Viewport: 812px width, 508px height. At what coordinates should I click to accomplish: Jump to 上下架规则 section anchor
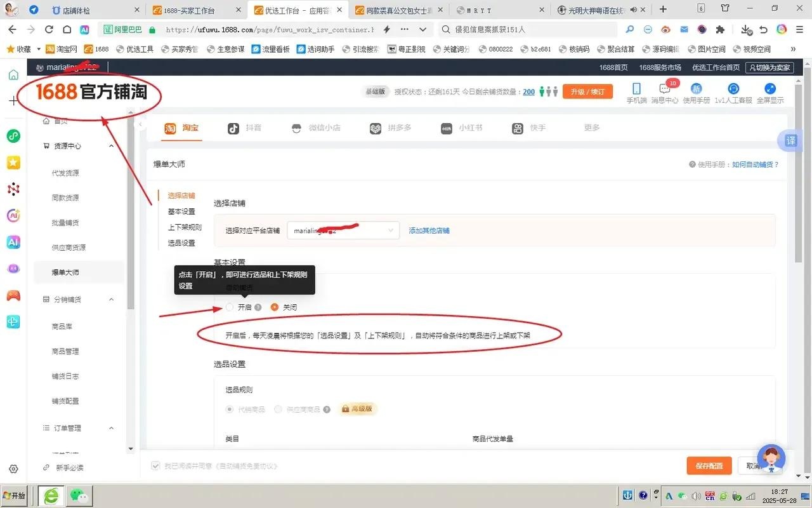tap(185, 227)
